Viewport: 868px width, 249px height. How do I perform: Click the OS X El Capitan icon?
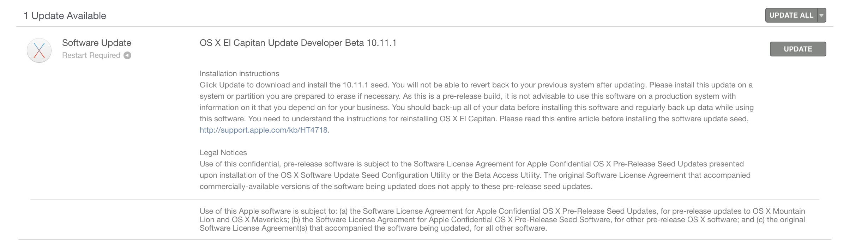coord(39,50)
